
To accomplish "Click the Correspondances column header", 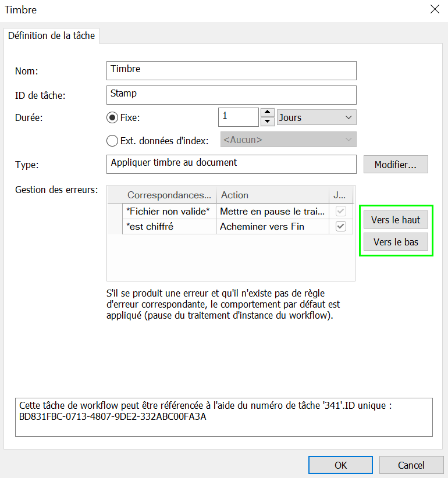I will click(169, 195).
